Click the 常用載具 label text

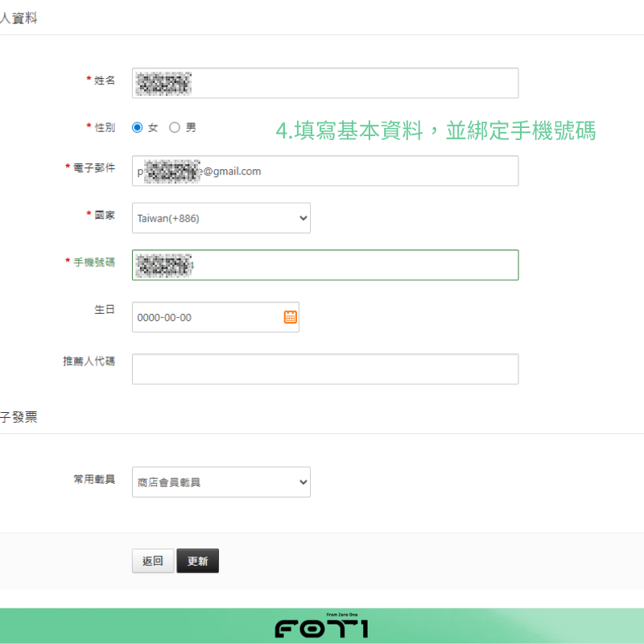[94, 479]
